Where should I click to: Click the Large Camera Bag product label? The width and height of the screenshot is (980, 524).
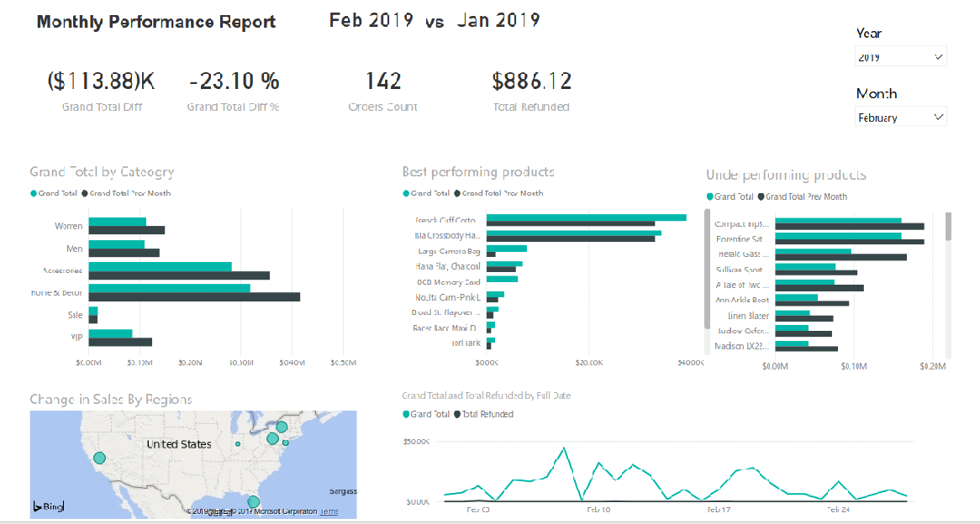(x=449, y=251)
